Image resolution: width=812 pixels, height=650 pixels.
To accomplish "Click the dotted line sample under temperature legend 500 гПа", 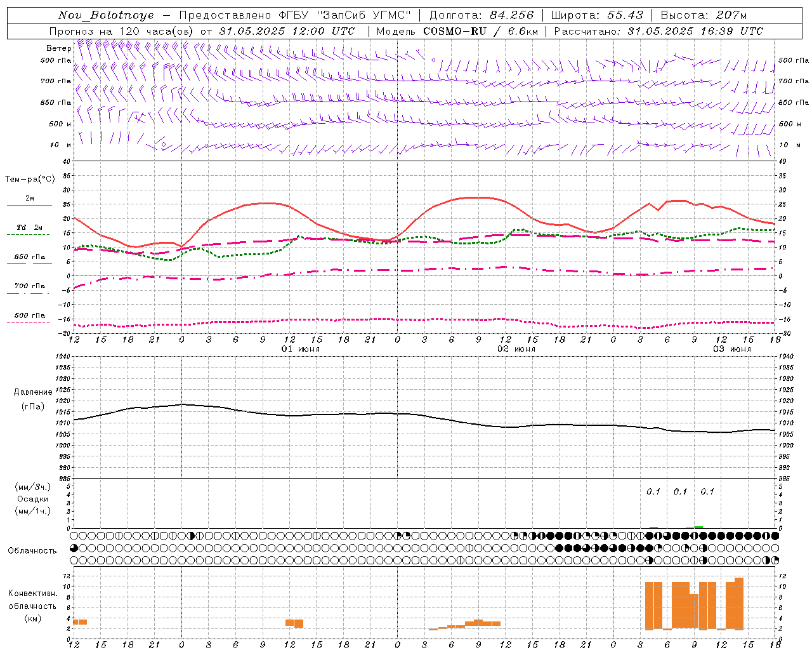I will click(x=29, y=322).
